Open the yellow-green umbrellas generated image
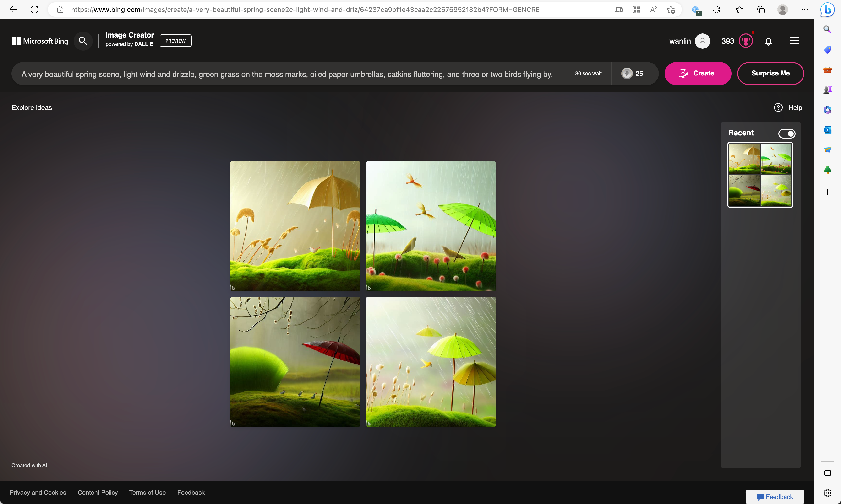Screen dimensions: 841x504 (x=431, y=362)
